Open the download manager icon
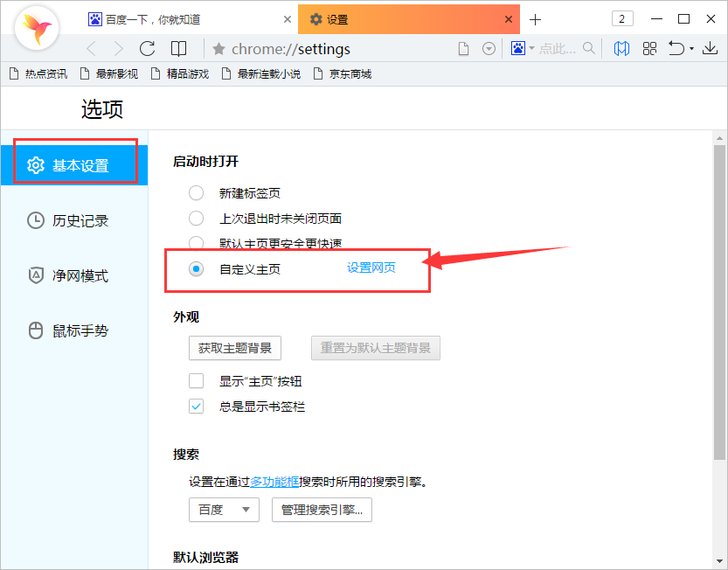Viewport: 728px width, 570px height. (710, 49)
